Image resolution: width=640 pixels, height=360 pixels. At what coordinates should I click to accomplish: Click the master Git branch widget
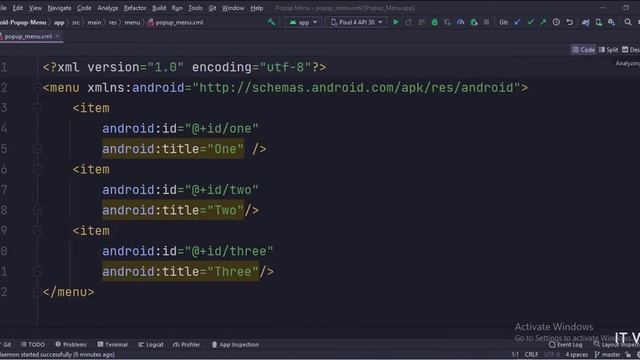(607, 354)
